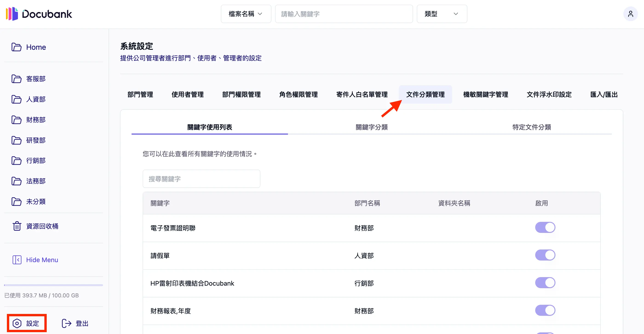
Task: Open the 客服部 folder in the sidebar
Action: click(35, 79)
